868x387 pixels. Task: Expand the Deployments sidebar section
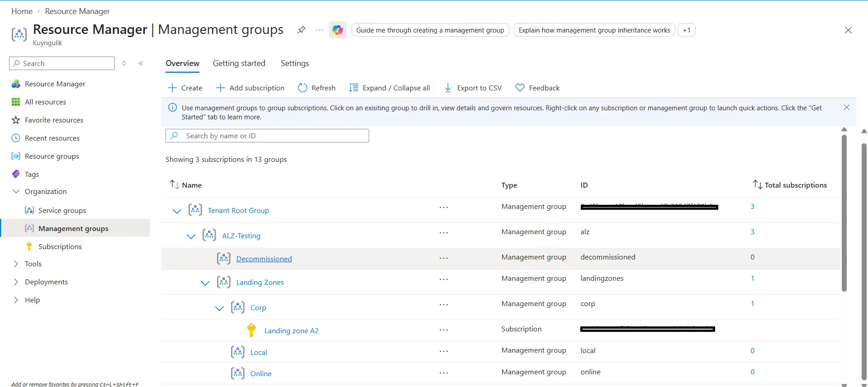tap(16, 282)
